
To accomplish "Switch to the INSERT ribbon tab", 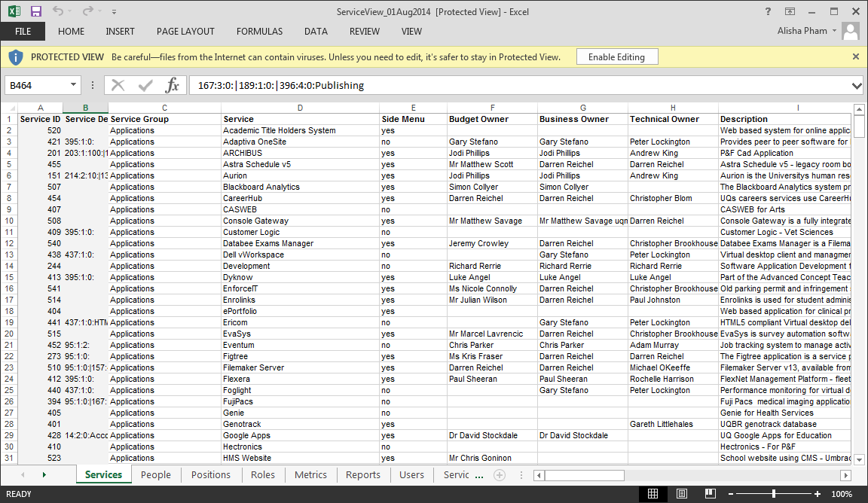I will click(x=120, y=32).
